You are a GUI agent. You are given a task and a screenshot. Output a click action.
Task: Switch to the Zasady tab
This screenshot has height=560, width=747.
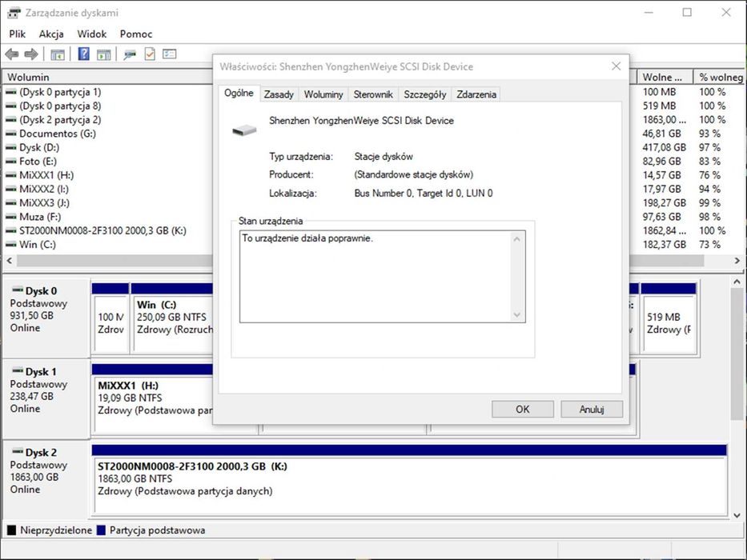click(x=279, y=94)
